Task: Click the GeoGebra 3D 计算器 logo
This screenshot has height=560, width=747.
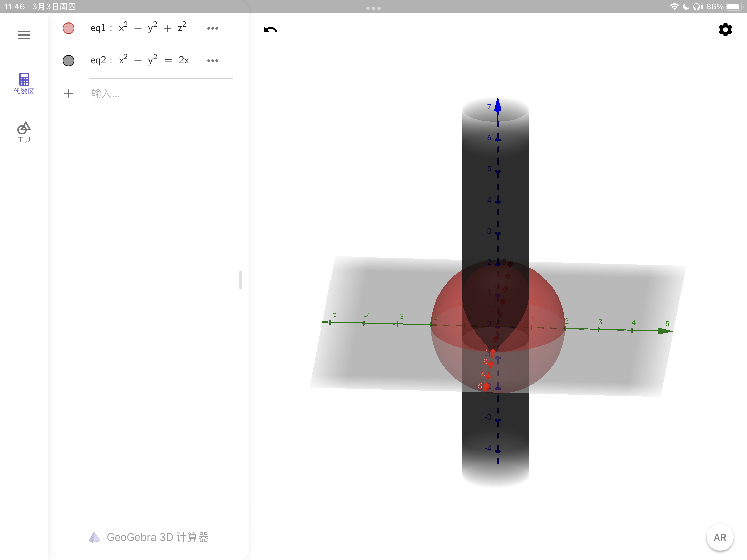Action: (x=148, y=537)
